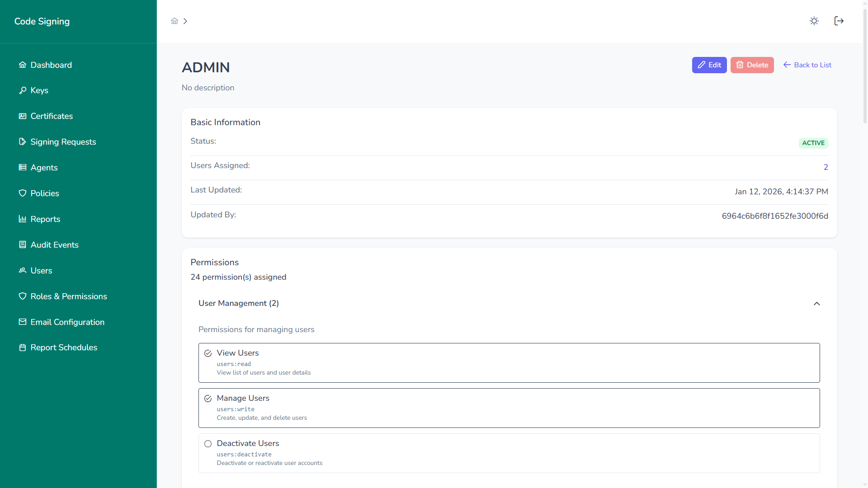Click the logout icon in the header
The width and height of the screenshot is (868, 488).
coord(839,21)
